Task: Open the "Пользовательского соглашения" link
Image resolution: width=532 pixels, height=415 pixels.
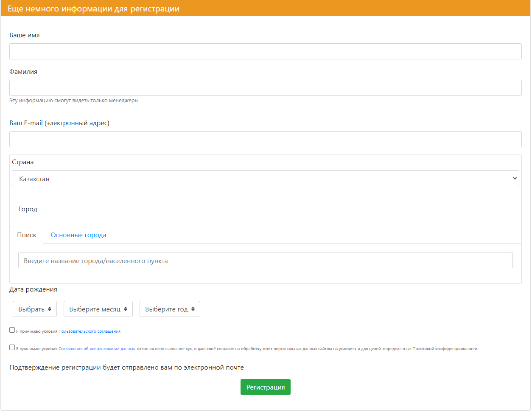Action: coord(90,331)
